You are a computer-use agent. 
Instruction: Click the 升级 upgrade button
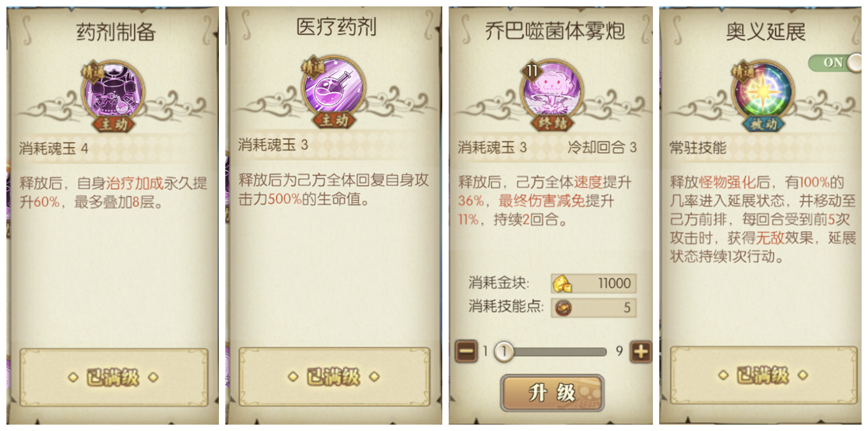point(552,393)
